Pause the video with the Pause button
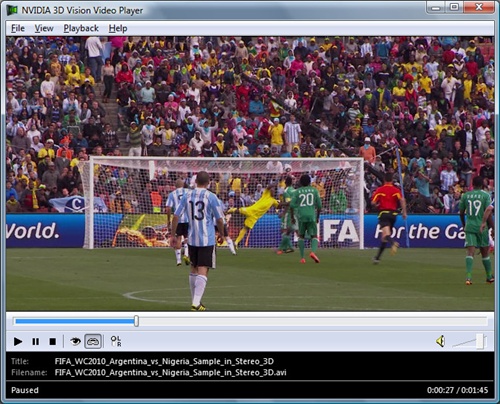The image size is (500, 404). (35, 342)
